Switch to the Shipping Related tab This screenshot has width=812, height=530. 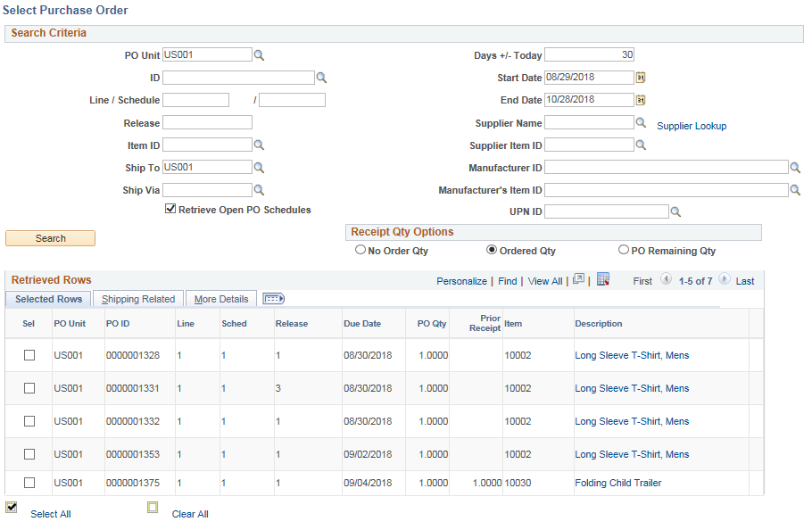[x=137, y=299]
